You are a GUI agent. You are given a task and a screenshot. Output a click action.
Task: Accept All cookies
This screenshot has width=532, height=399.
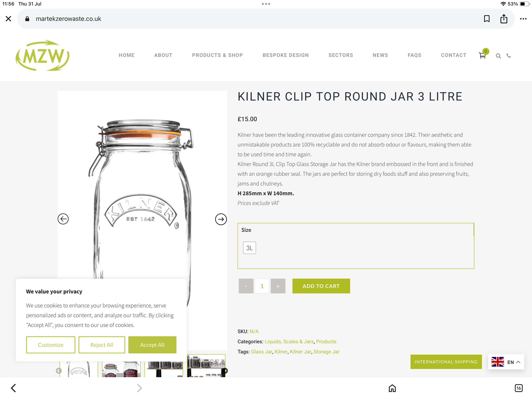(152, 345)
